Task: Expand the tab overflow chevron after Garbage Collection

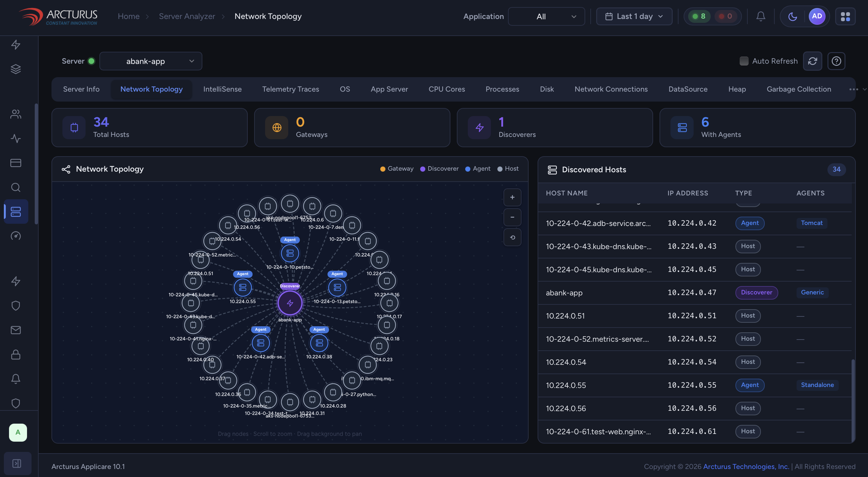Action: click(x=865, y=89)
